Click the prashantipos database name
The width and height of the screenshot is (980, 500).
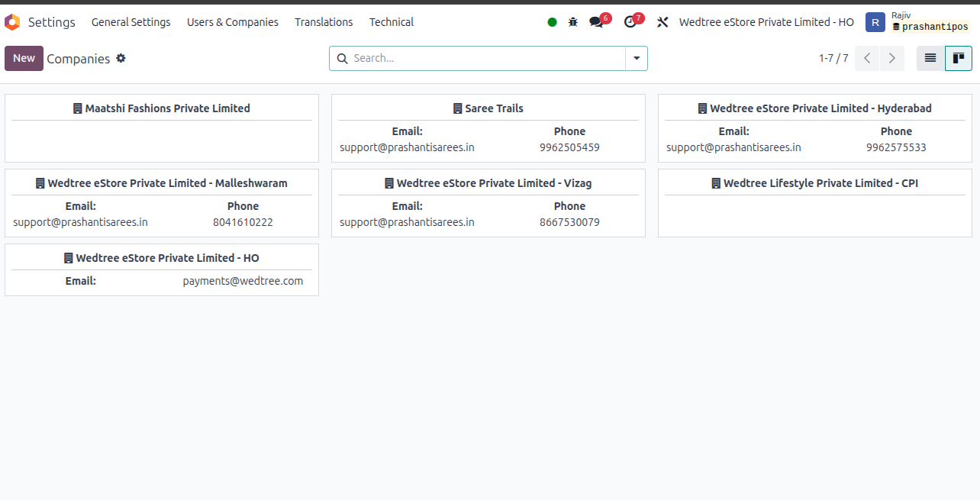pyautogui.click(x=935, y=27)
